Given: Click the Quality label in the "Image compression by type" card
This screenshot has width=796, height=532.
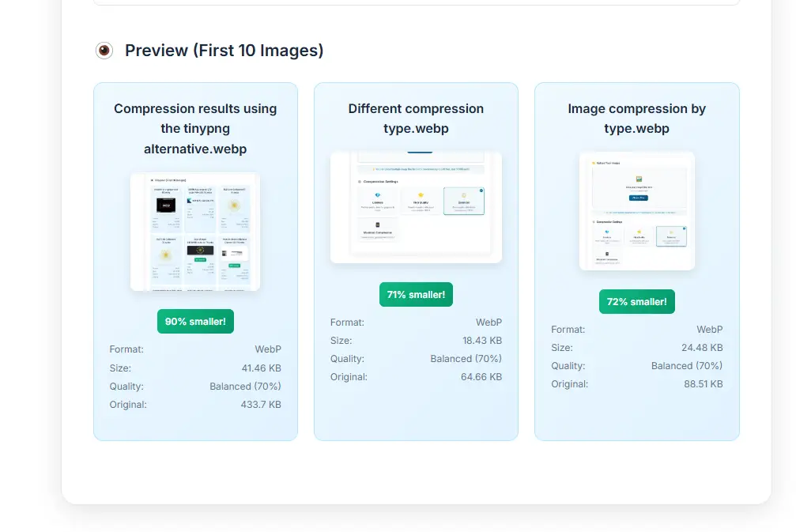Looking at the screenshot, I should point(568,366).
